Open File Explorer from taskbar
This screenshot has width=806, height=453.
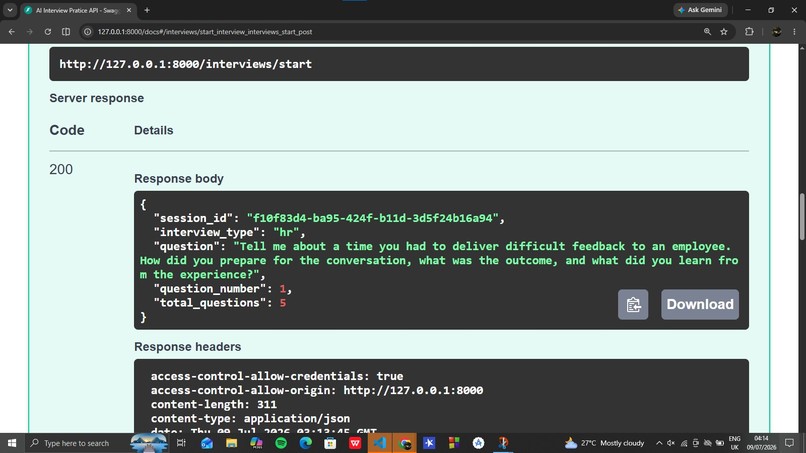click(x=231, y=443)
